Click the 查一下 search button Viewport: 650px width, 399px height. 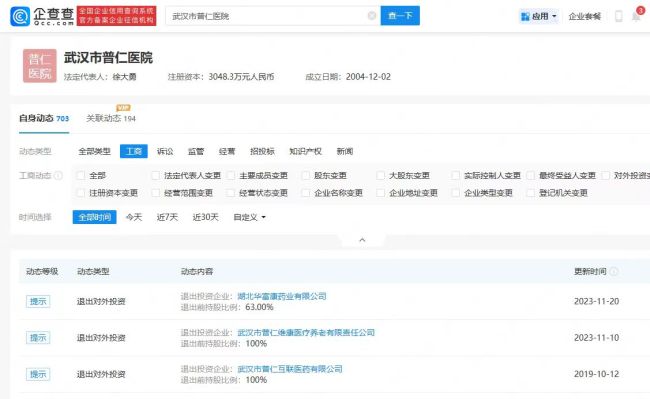400,16
